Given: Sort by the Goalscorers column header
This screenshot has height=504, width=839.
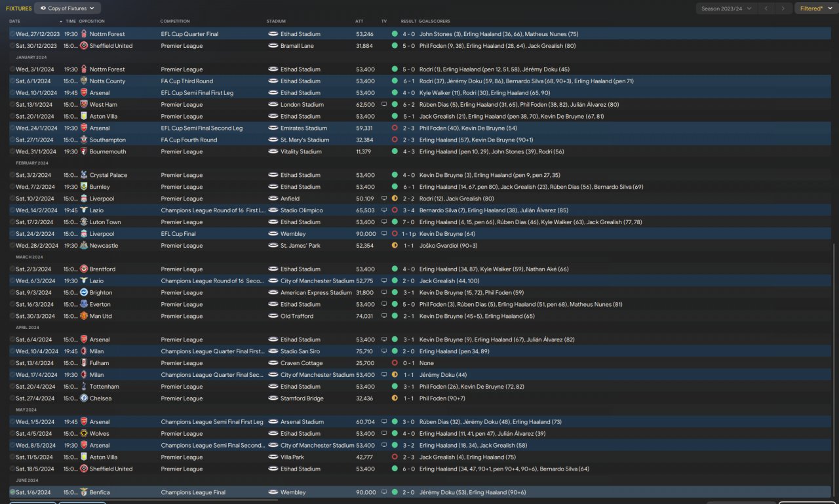Looking at the screenshot, I should 435,22.
